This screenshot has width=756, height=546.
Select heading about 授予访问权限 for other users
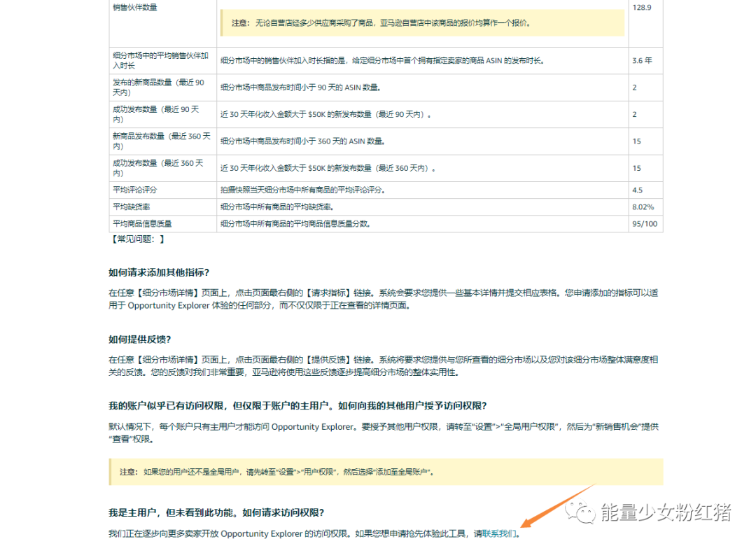298,406
